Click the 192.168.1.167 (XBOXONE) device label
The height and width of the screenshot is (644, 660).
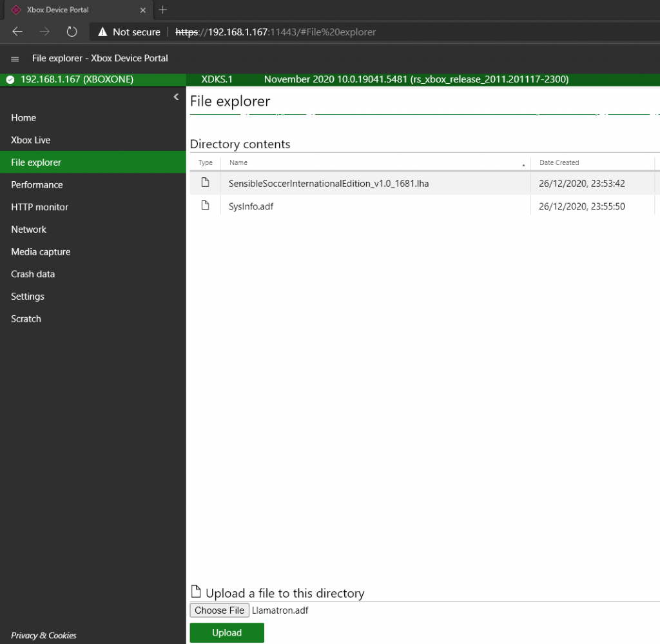(x=77, y=79)
